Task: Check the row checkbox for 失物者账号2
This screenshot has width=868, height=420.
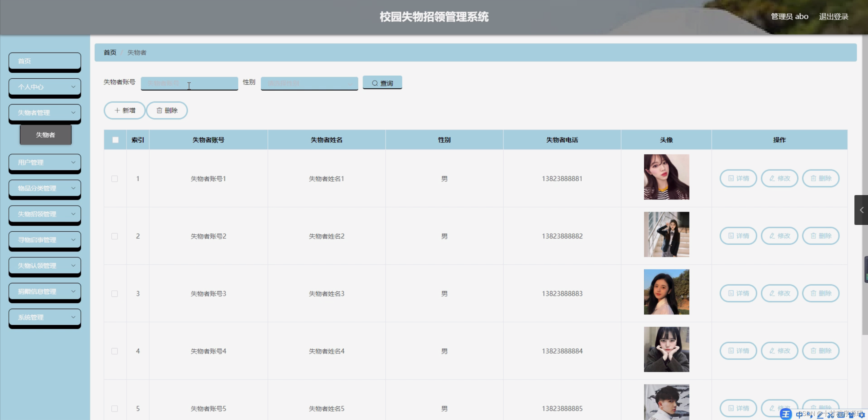Action: pos(115,236)
